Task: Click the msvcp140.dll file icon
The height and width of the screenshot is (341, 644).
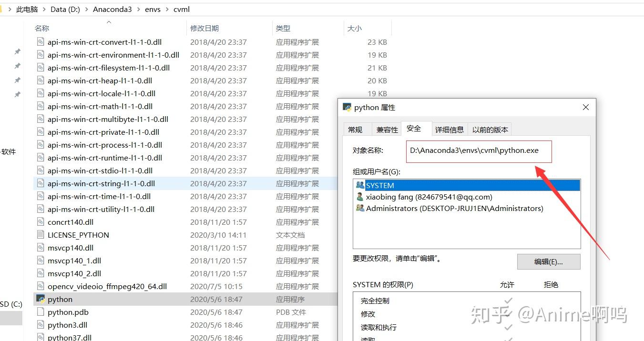Action: pyautogui.click(x=41, y=248)
